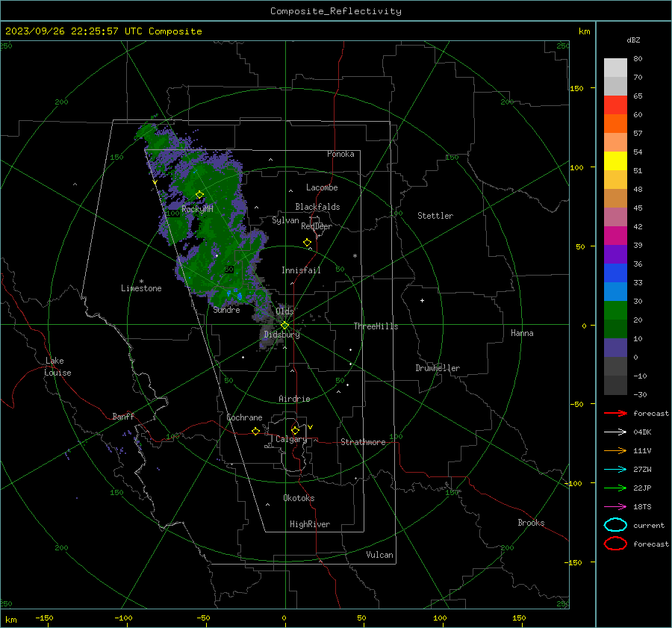672x628 pixels.
Task: Click the Blackfalds city label
Action: point(317,207)
